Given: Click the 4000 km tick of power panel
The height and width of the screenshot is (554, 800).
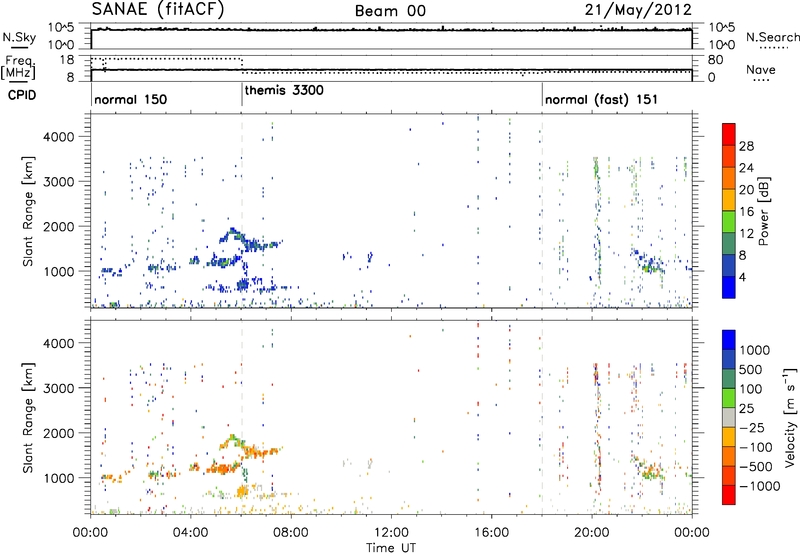Looking at the screenshot, I should point(59,137).
